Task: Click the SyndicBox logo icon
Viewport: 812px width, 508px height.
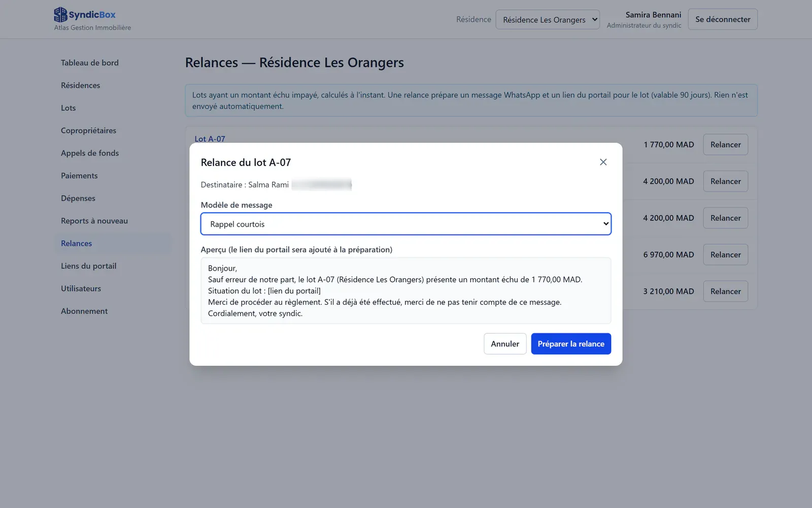Action: 60,15
